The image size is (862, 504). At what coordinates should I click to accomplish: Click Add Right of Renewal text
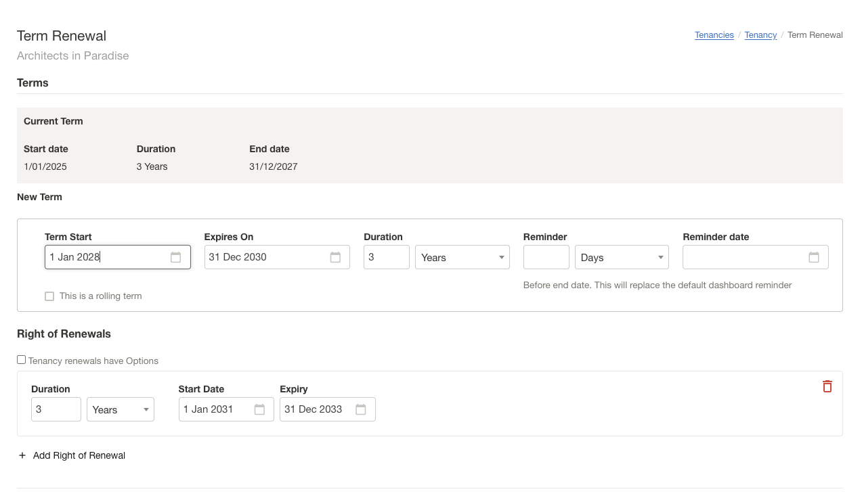[79, 455]
